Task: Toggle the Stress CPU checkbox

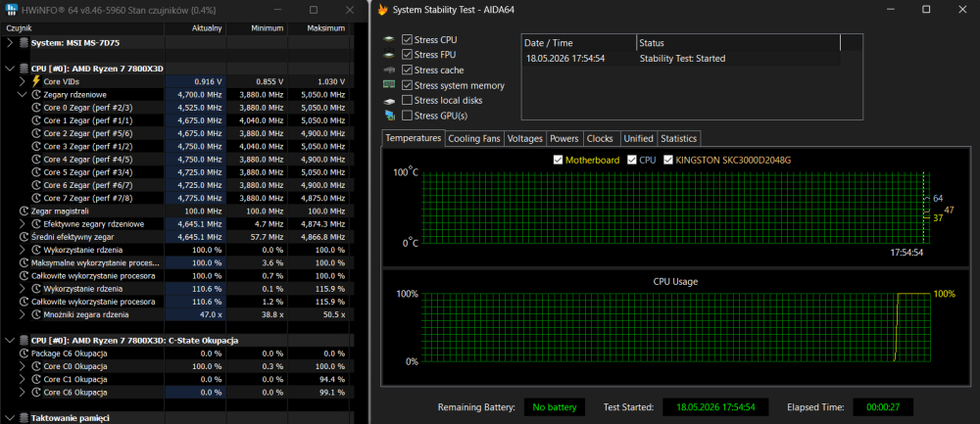Action: [x=407, y=39]
